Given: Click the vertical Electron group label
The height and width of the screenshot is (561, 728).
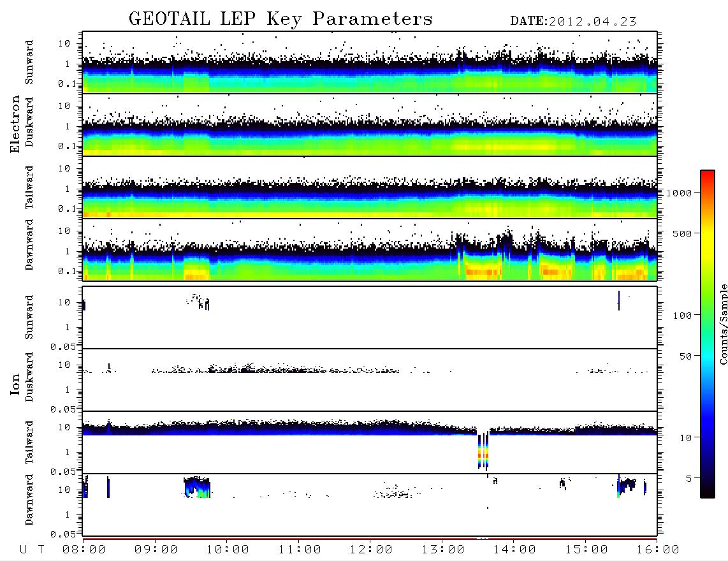Looking at the screenshot, I should point(15,124).
